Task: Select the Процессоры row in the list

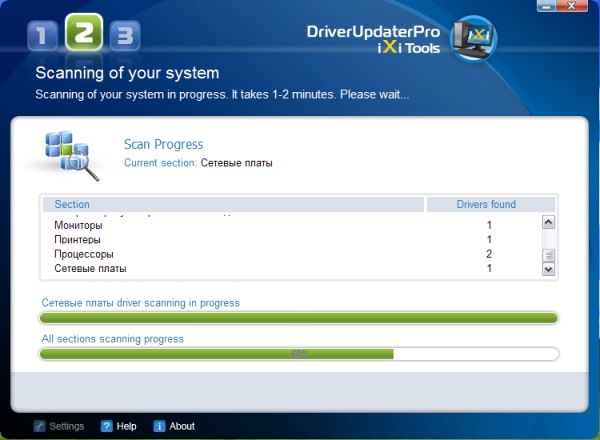Action: (x=83, y=254)
